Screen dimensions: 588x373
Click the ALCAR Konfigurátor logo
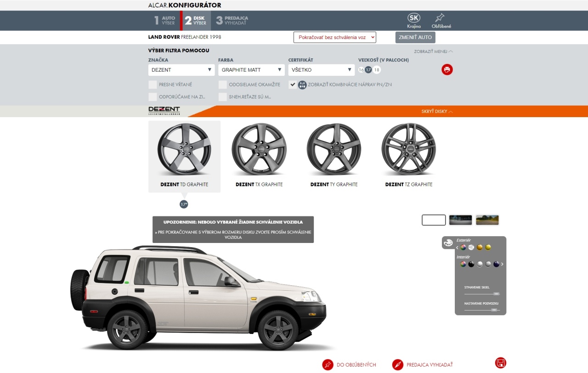click(185, 6)
